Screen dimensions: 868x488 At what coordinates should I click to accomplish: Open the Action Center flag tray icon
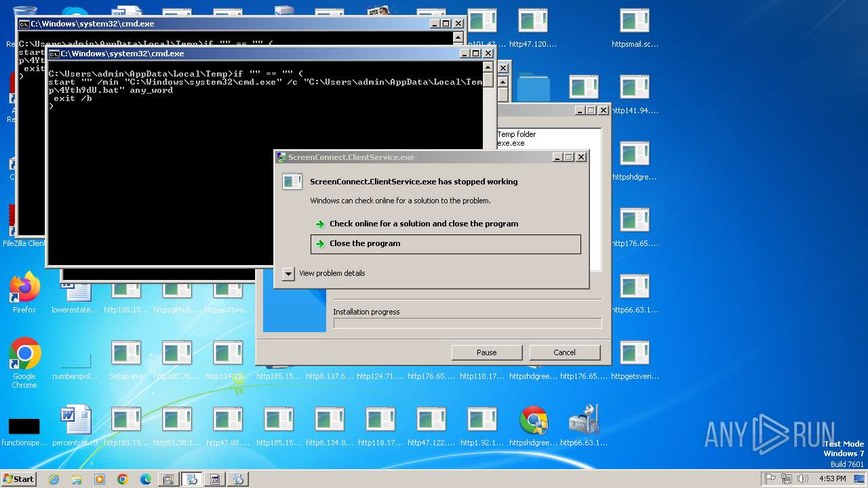770,479
